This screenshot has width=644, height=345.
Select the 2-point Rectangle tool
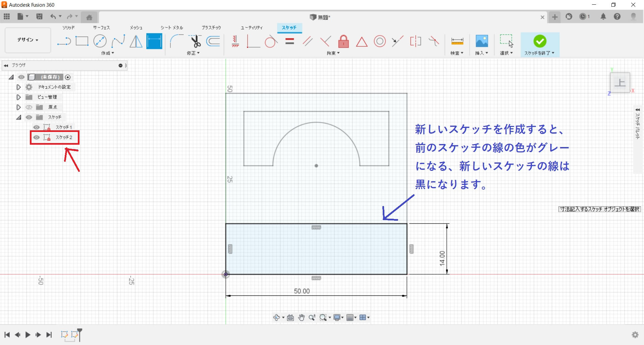(x=82, y=42)
